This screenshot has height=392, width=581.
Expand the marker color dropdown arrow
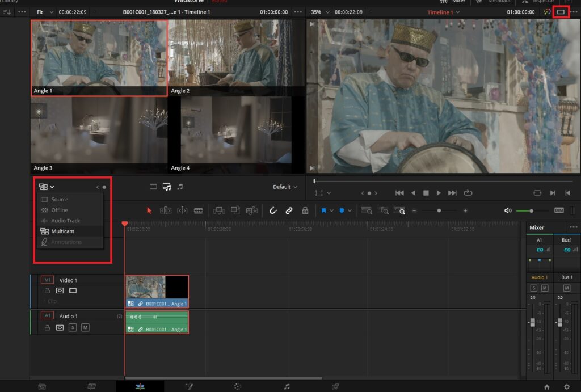point(350,210)
